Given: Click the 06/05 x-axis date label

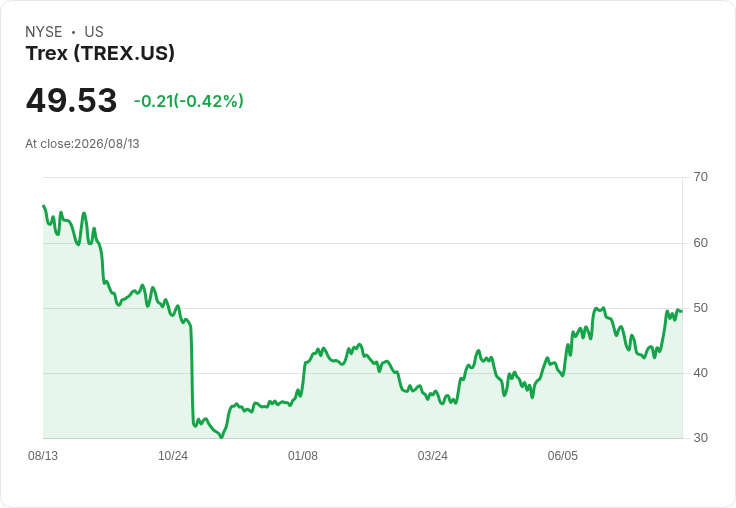Looking at the screenshot, I should [x=562, y=455].
